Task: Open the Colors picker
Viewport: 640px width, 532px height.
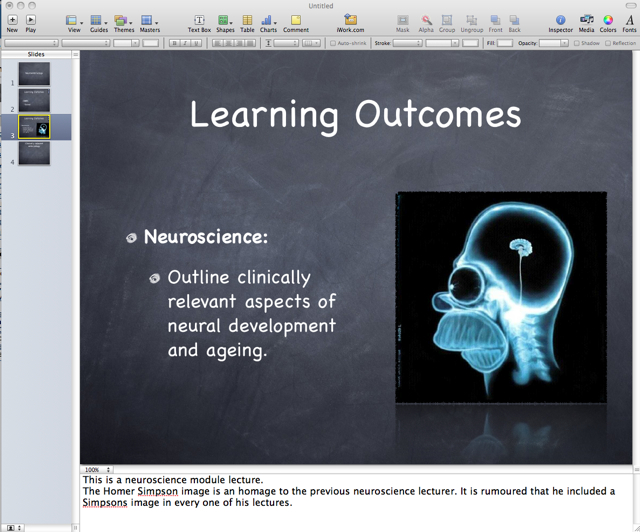Action: click(x=608, y=23)
